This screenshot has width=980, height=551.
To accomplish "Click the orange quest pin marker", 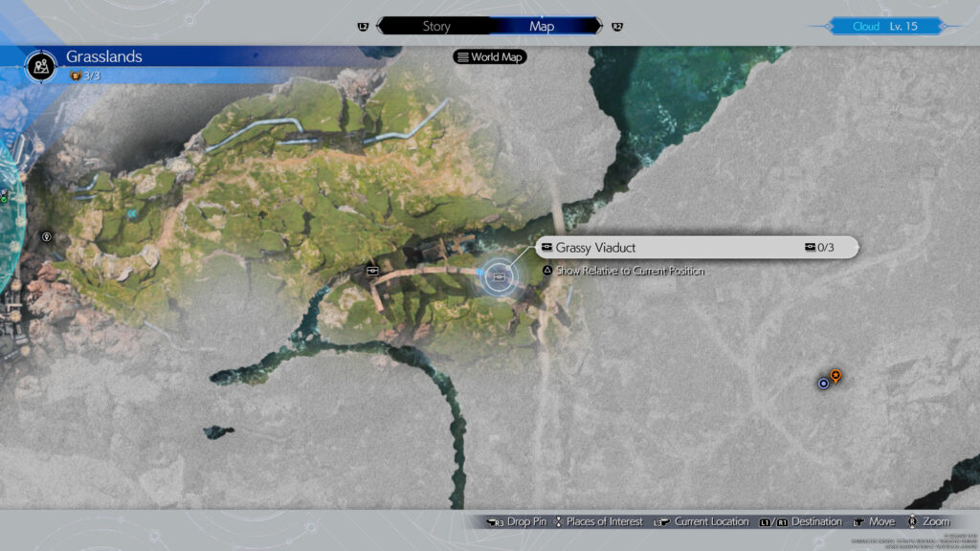I will click(835, 376).
